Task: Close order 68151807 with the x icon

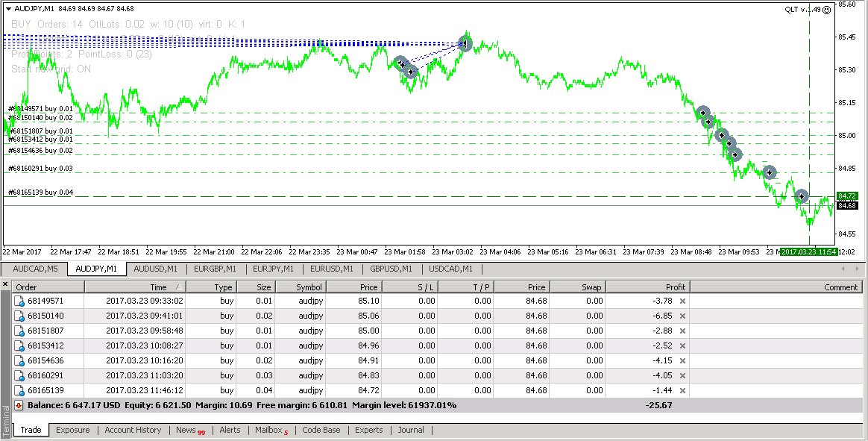Action: click(682, 331)
